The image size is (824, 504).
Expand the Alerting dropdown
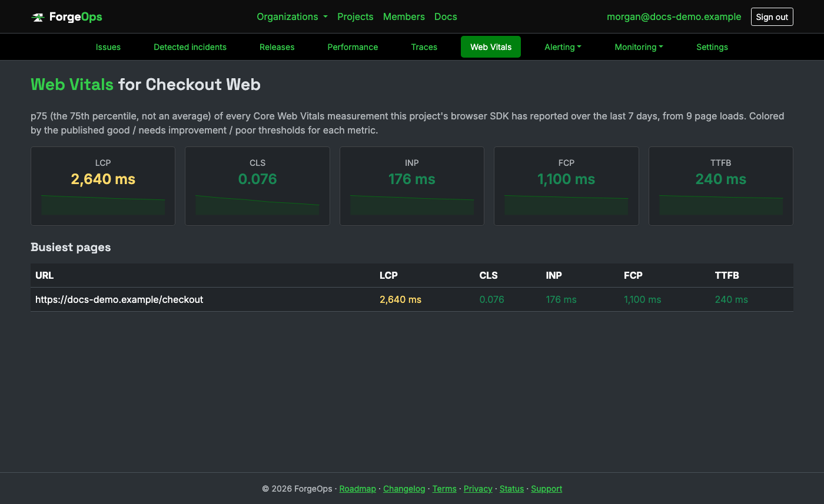[563, 47]
